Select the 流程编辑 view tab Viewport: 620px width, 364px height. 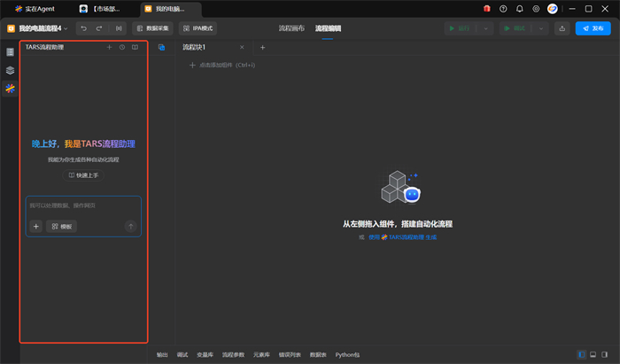[x=328, y=28]
